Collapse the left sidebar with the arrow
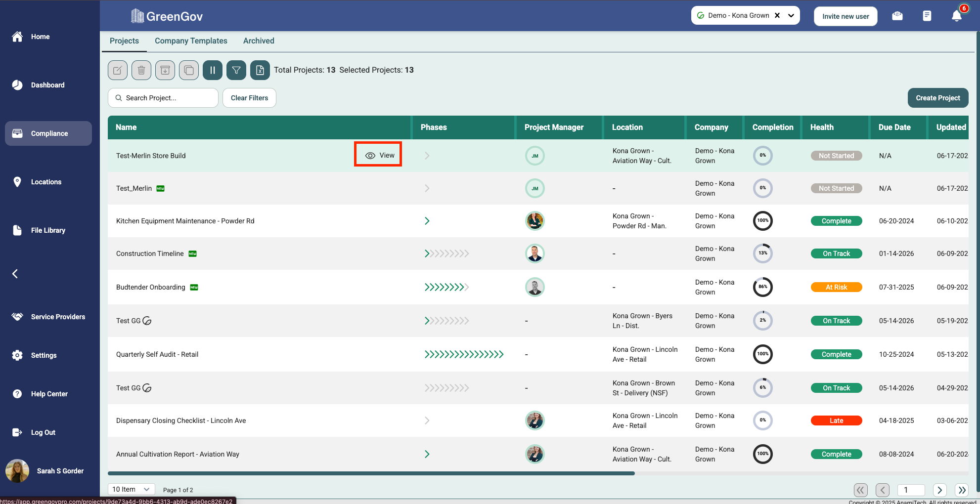The width and height of the screenshot is (980, 504). point(15,274)
